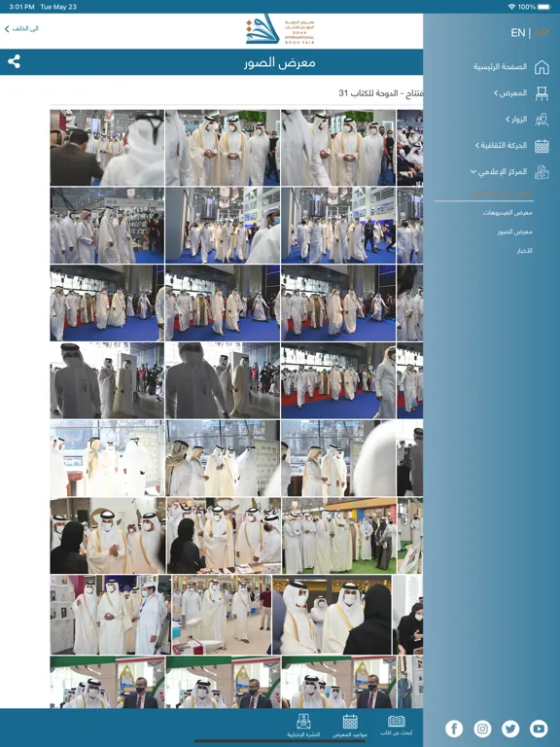Image resolution: width=560 pixels, height=747 pixels.
Task: Open the home icon in the sidebar
Action: coord(542,67)
